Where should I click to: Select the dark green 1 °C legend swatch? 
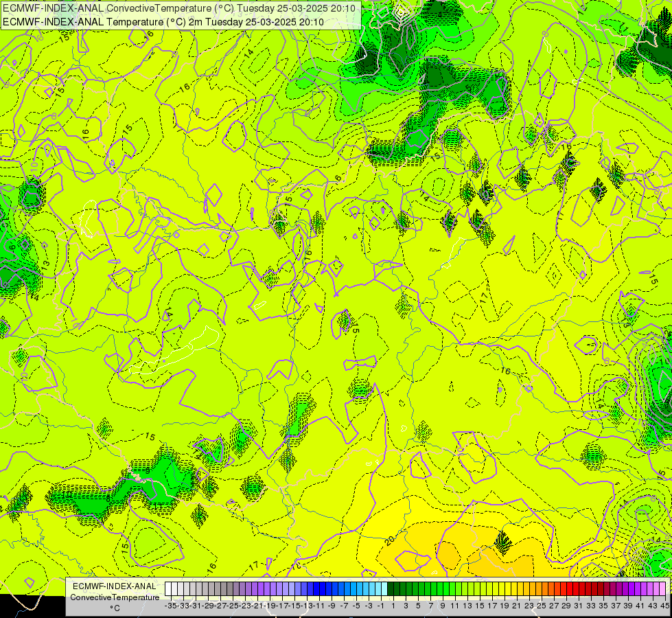[391, 589]
